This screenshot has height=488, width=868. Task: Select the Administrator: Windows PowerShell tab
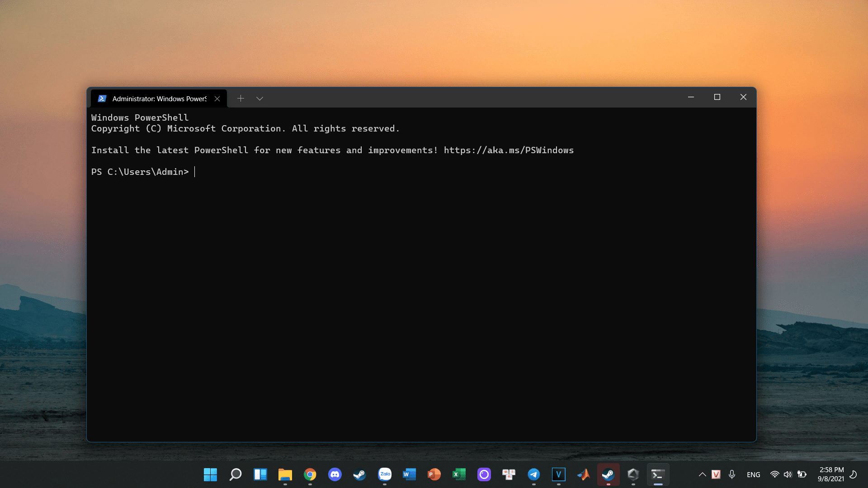point(159,99)
